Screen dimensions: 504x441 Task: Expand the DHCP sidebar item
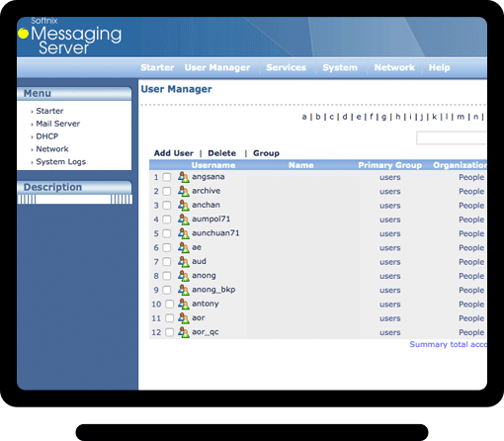tap(47, 136)
